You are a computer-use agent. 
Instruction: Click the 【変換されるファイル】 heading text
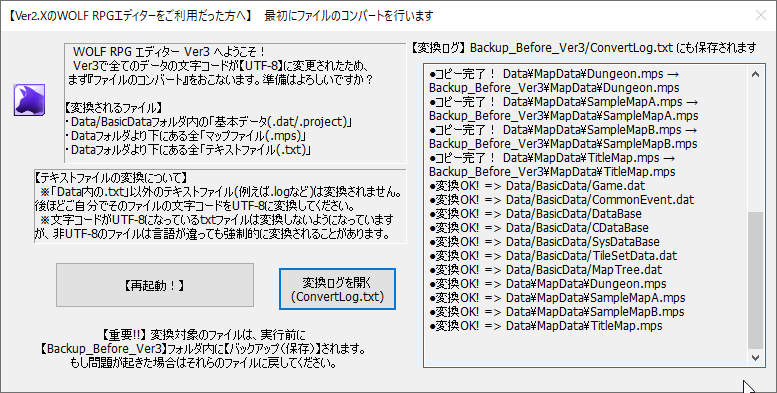(114, 108)
